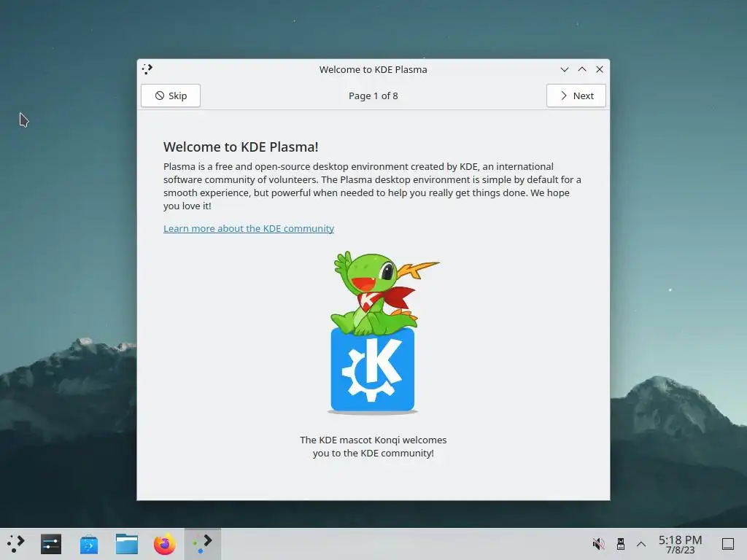The height and width of the screenshot is (560, 747).
Task: Launch System Settings from the taskbar
Action: tap(51, 544)
